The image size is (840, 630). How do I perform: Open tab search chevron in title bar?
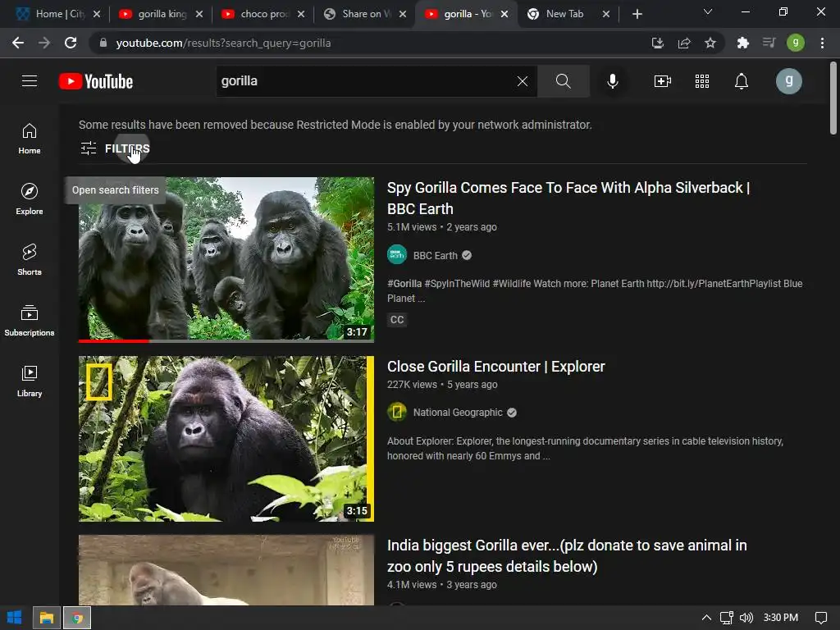(708, 11)
